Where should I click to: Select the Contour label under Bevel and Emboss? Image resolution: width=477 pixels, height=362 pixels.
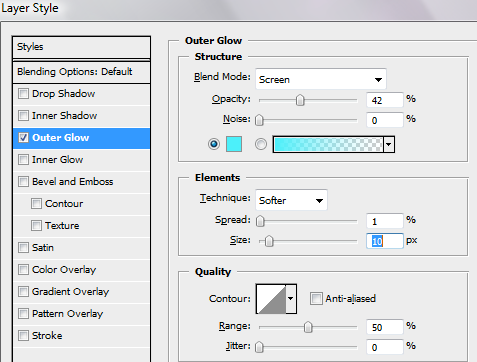coord(64,204)
